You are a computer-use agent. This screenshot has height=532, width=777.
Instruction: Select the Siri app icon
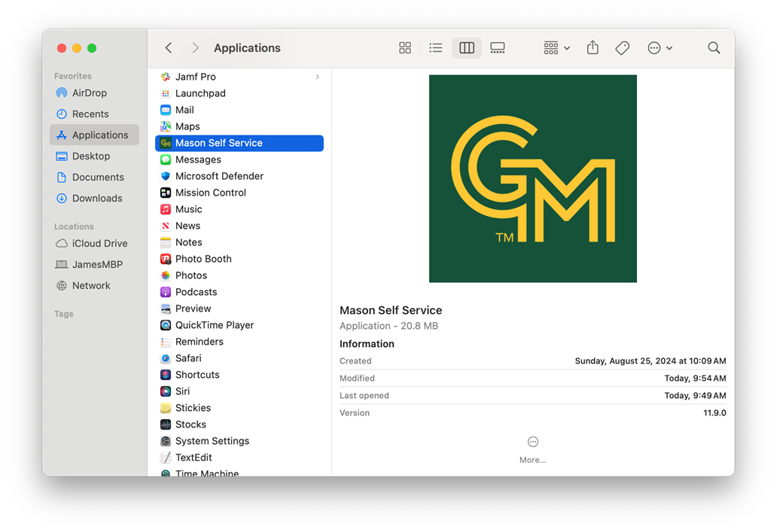[x=166, y=391]
